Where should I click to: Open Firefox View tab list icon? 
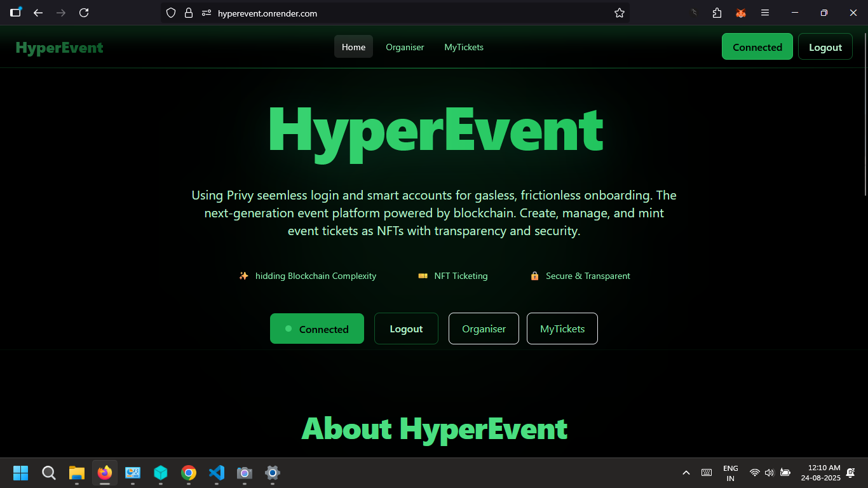pyautogui.click(x=16, y=12)
